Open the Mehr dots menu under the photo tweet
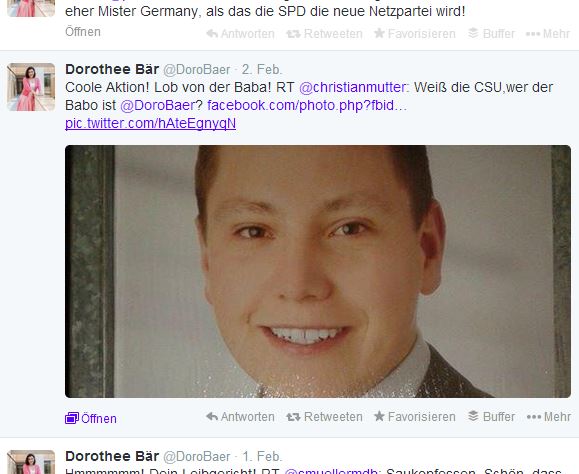This screenshot has width=579, height=474. coord(534,417)
